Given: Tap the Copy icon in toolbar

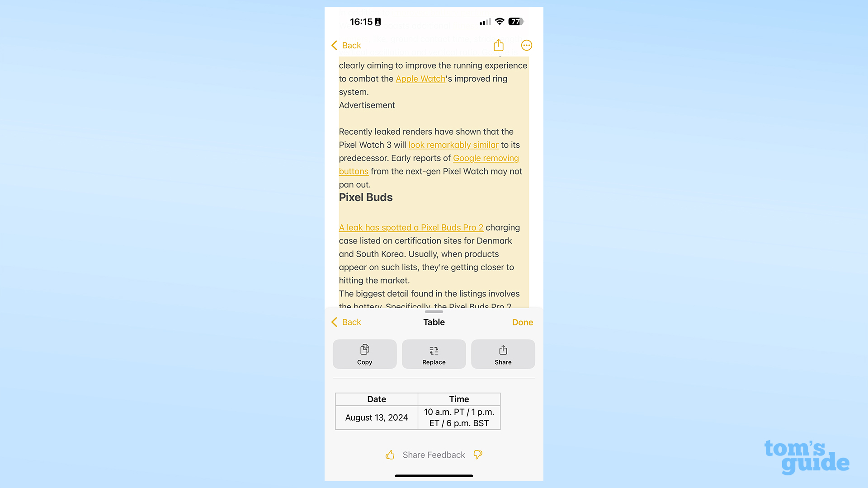Looking at the screenshot, I should [x=364, y=353].
